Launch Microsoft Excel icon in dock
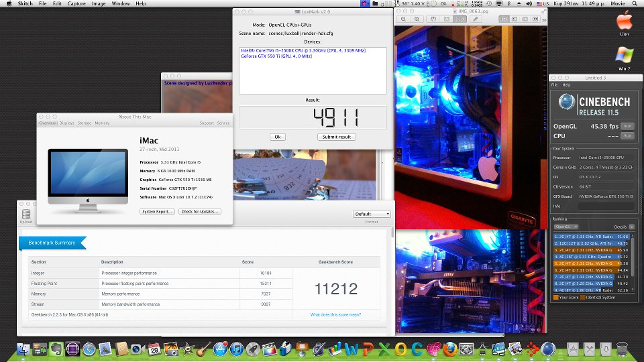 [384, 349]
